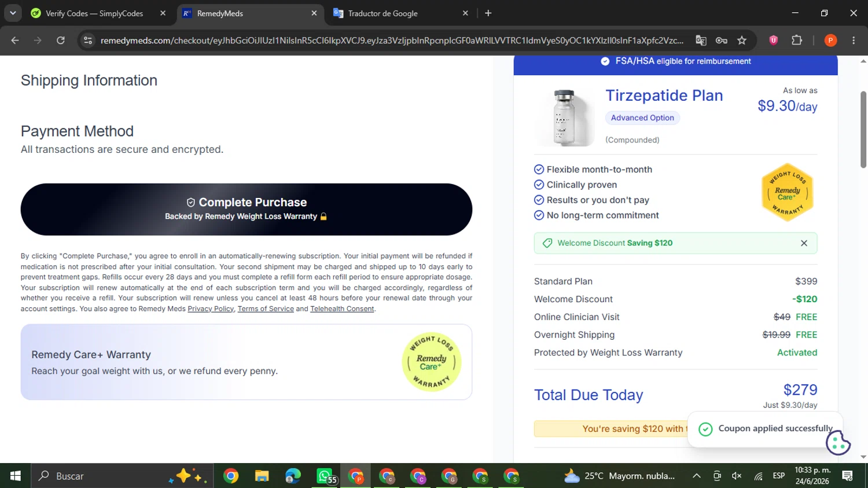Show hidden system tray icons
This screenshot has height=488, width=868.
pos(697,476)
